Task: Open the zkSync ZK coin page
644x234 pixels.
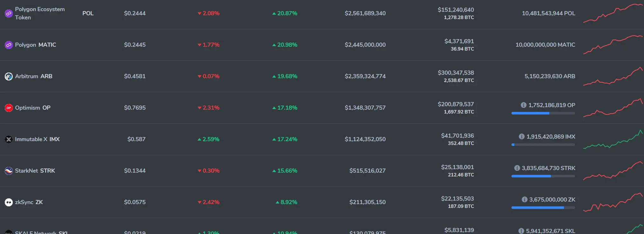Action: pos(29,202)
